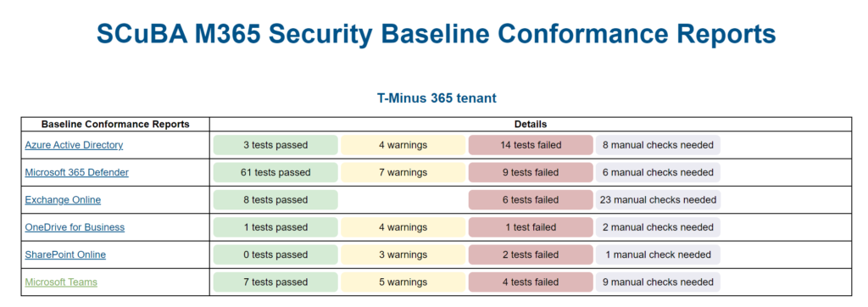
Task: Open the OneDrive for Business report link
Action: pos(75,227)
